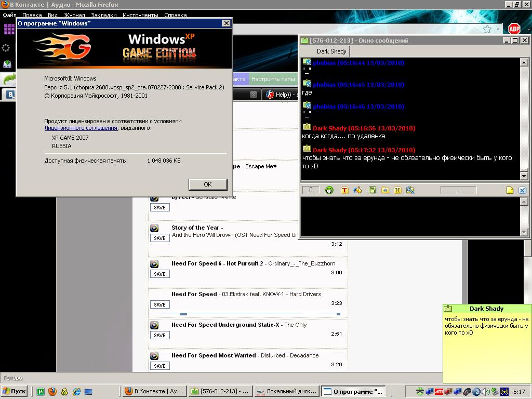Click the green 'M' quick launch icon

(41, 392)
